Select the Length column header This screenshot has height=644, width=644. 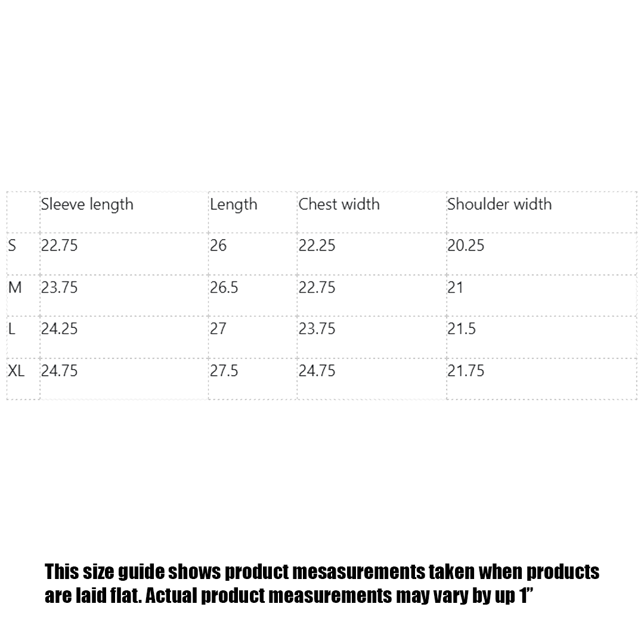(233, 205)
